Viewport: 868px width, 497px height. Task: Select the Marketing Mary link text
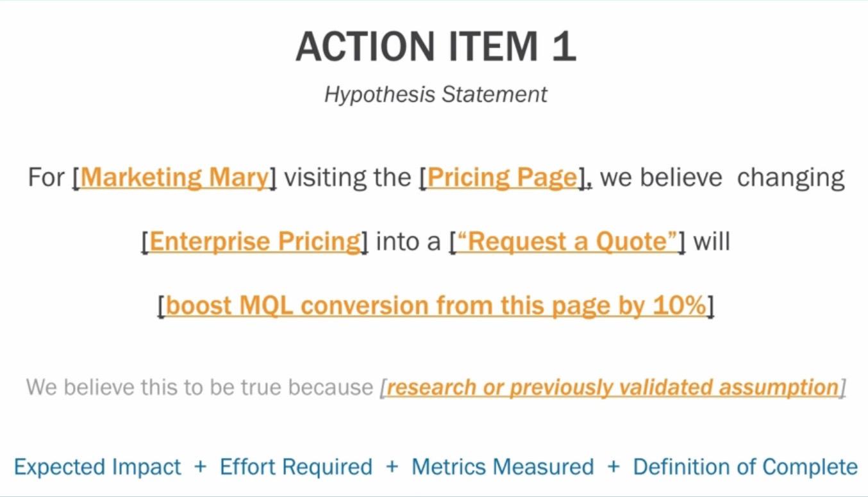174,177
